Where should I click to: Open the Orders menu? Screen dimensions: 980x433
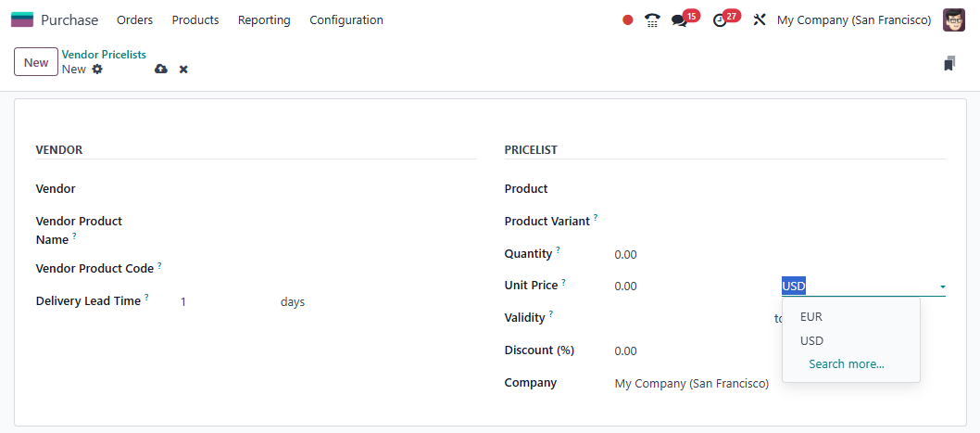point(135,19)
